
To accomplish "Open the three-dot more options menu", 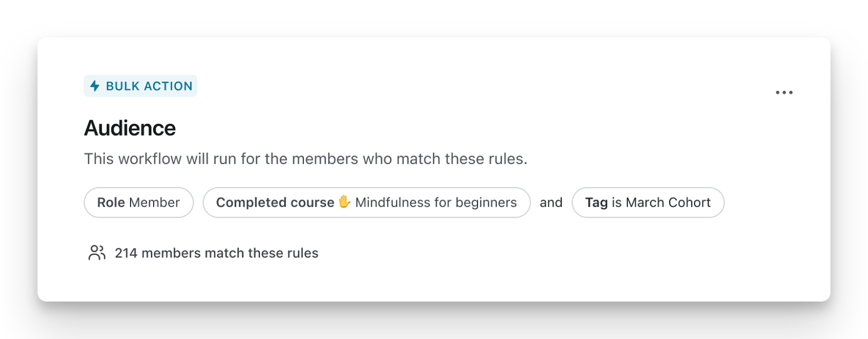I will (x=784, y=93).
